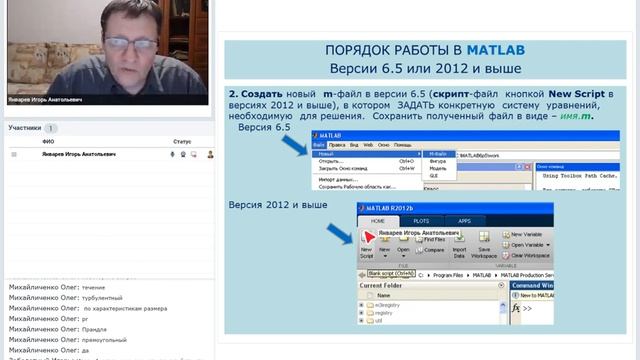Toggle the checkbox beside Январев Игорь Анатольевич

point(14,154)
